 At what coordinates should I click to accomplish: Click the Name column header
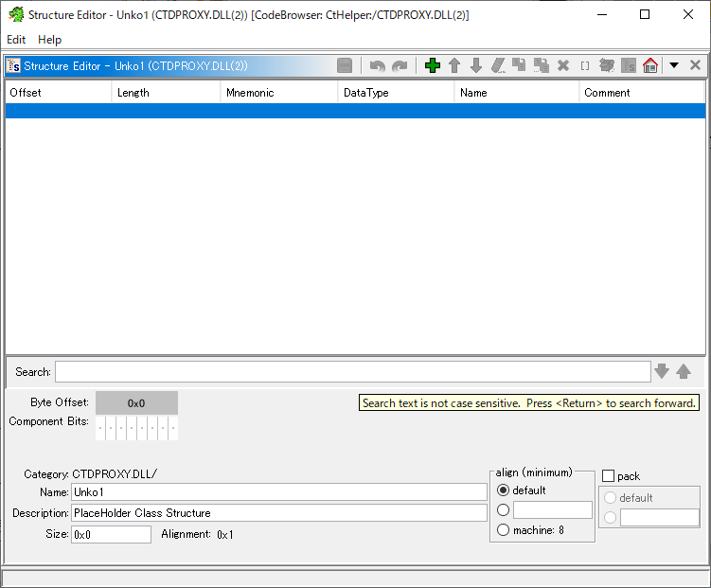click(x=517, y=93)
